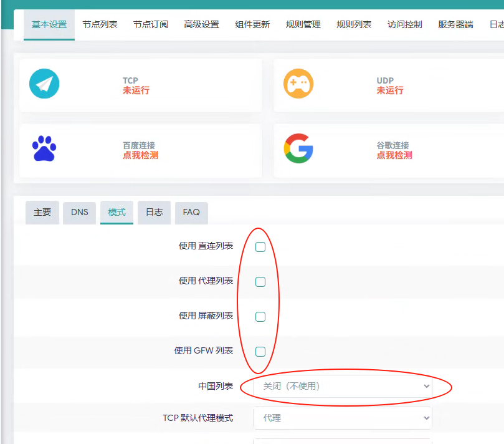
Task: Toggle the 使用 GFW 列表 checkbox
Action: click(260, 352)
